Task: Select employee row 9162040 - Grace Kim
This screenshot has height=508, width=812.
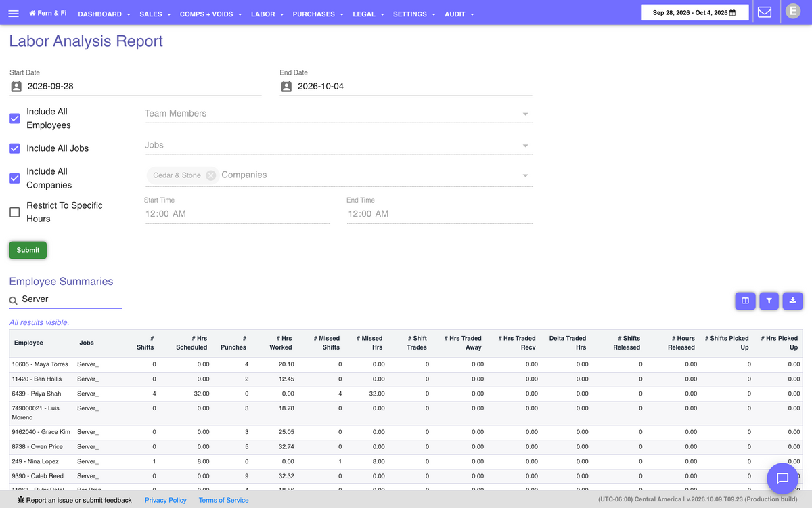Action: coord(406,432)
